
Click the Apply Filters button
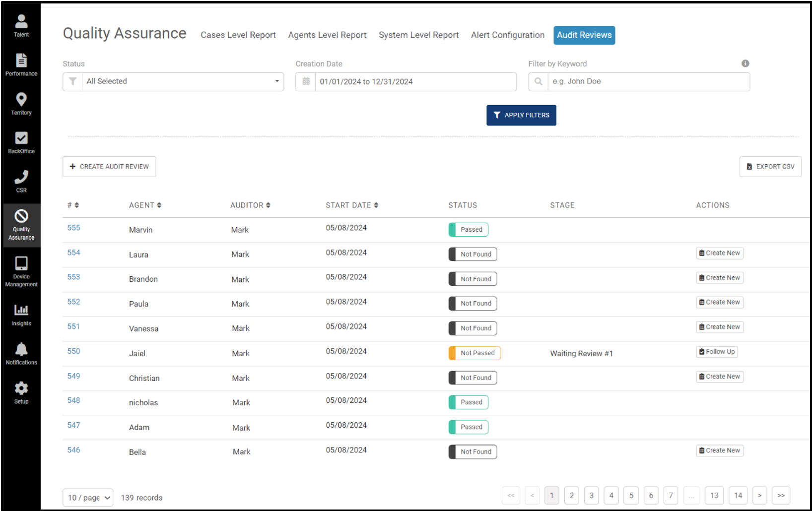521,115
